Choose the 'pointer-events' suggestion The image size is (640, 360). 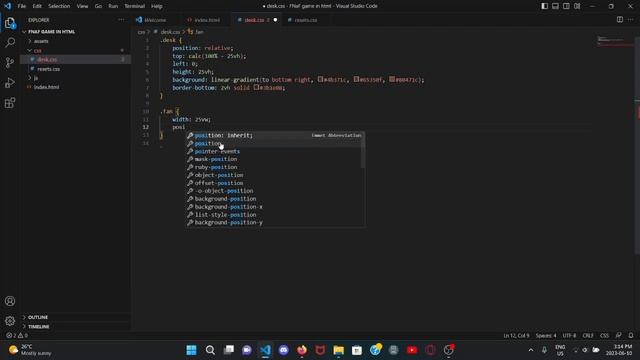click(273, 151)
